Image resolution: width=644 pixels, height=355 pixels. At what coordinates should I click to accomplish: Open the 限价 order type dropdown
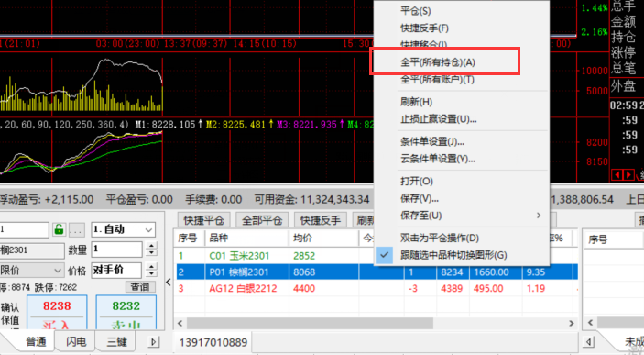point(31,271)
